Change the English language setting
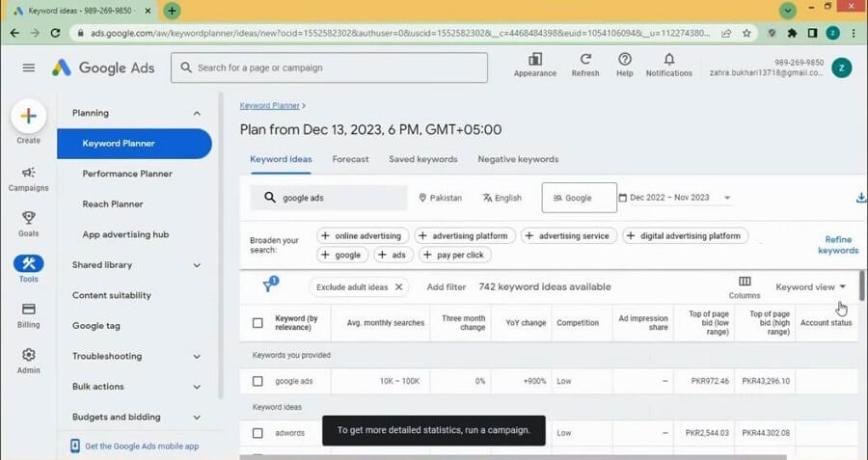The width and height of the screenshot is (868, 460). click(x=502, y=198)
